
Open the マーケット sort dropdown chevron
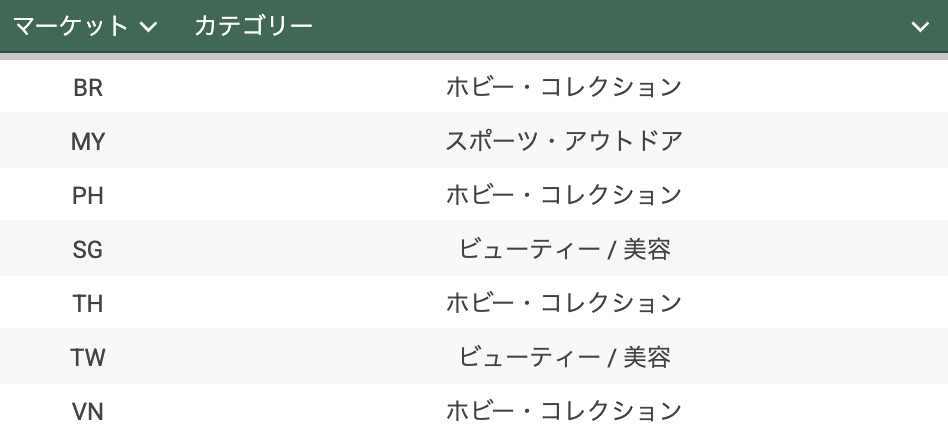(x=149, y=27)
